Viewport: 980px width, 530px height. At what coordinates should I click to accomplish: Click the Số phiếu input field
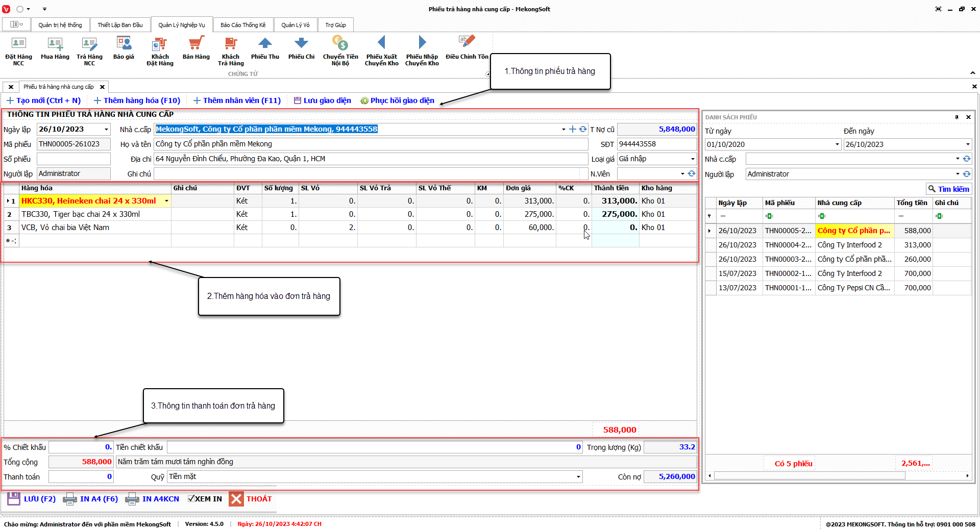click(x=73, y=159)
